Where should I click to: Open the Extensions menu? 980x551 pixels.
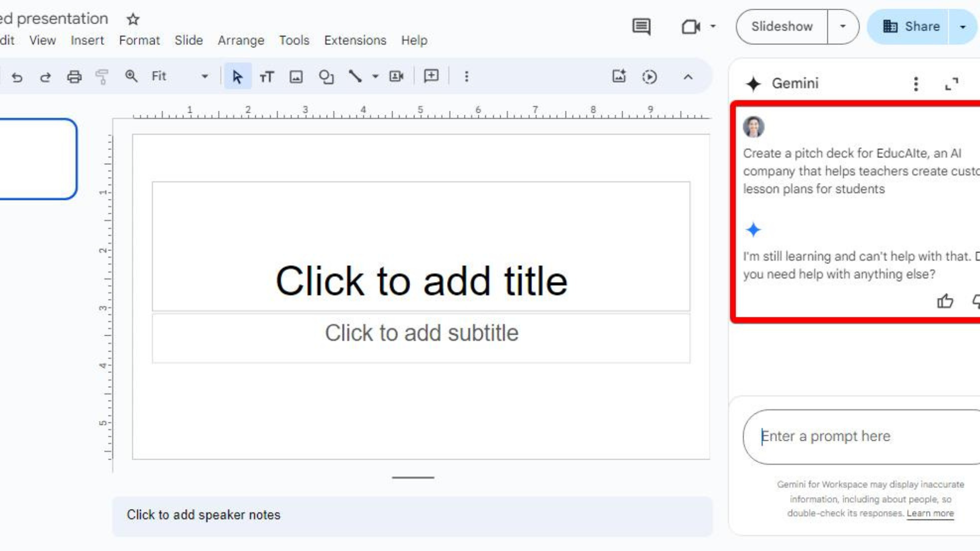coord(355,40)
